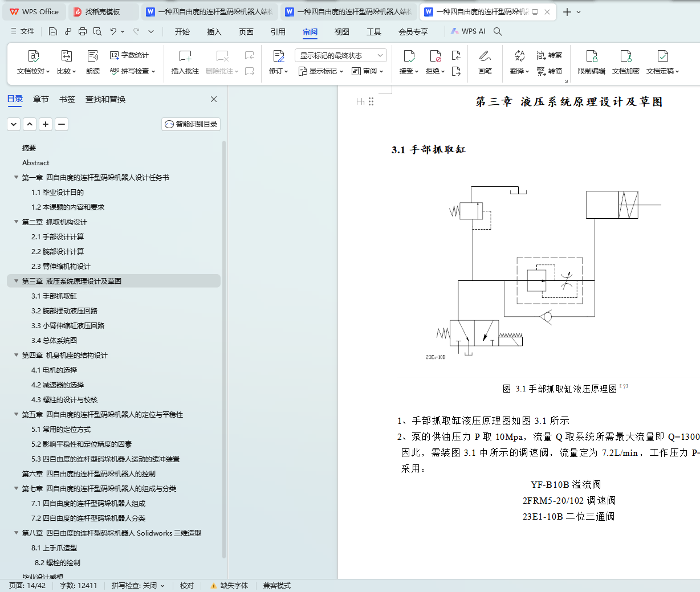The width and height of the screenshot is (700, 592).
Task: Click 插入批注 insert comment icon
Action: coord(185,56)
